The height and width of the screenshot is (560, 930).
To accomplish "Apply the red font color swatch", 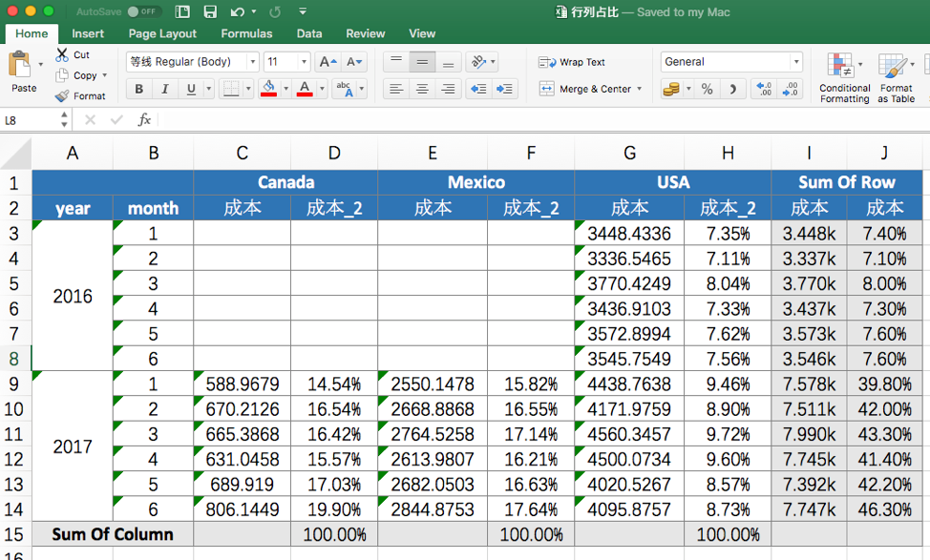I will pyautogui.click(x=304, y=89).
